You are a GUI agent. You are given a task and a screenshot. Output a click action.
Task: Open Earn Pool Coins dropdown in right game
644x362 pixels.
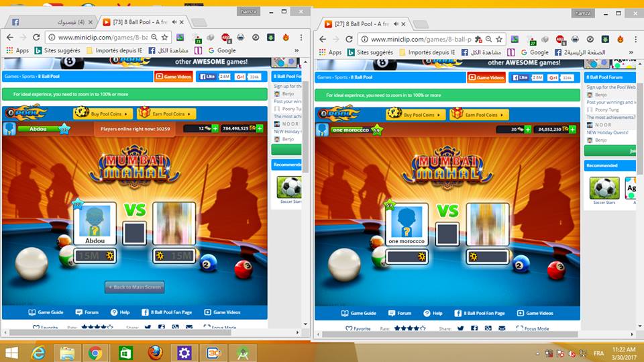[x=479, y=115]
